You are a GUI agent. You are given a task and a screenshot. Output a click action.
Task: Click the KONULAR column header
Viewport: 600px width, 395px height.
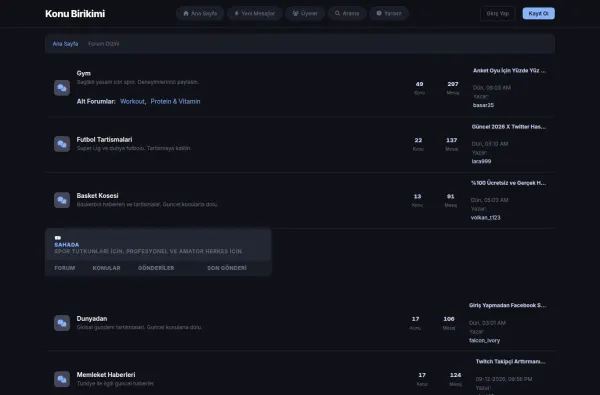106,268
